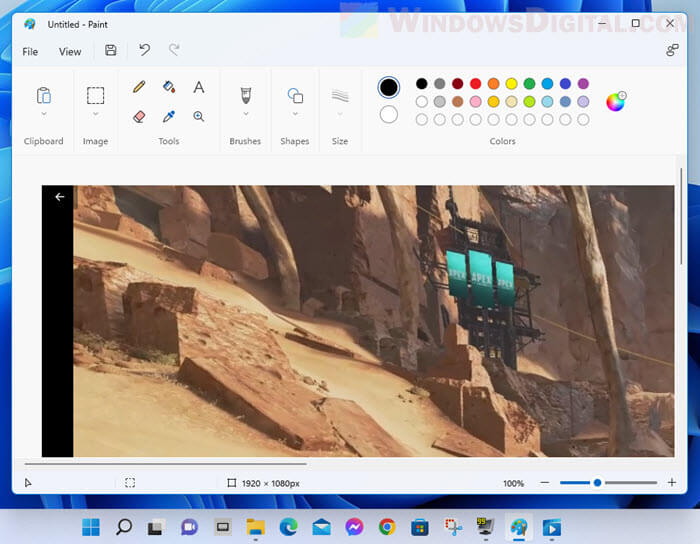The height and width of the screenshot is (544, 700).
Task: Undo the last action
Action: pyautogui.click(x=144, y=50)
